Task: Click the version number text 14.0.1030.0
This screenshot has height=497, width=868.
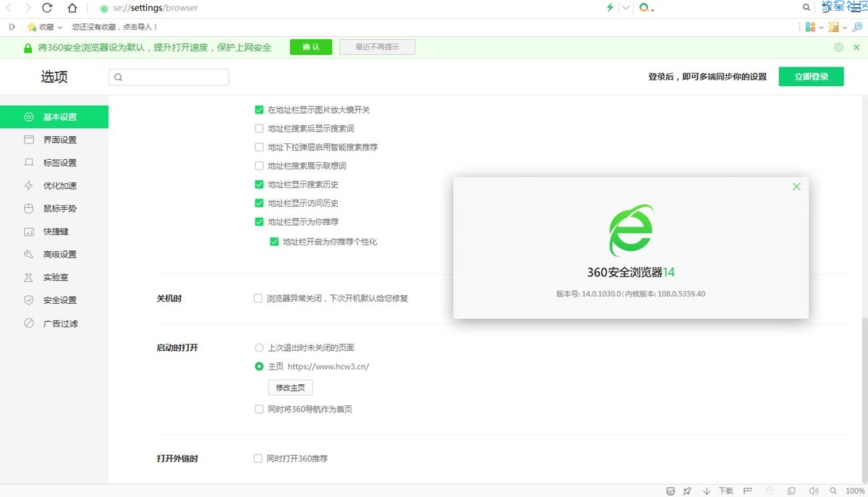Action: pos(601,294)
